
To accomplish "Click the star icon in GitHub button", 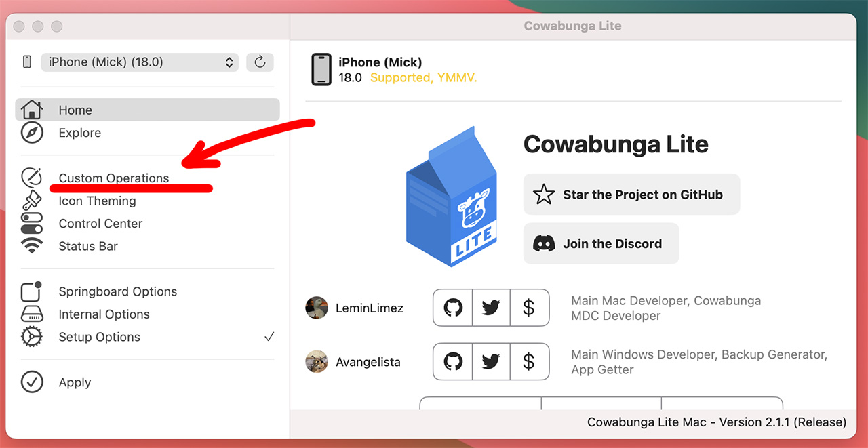I will 544,195.
